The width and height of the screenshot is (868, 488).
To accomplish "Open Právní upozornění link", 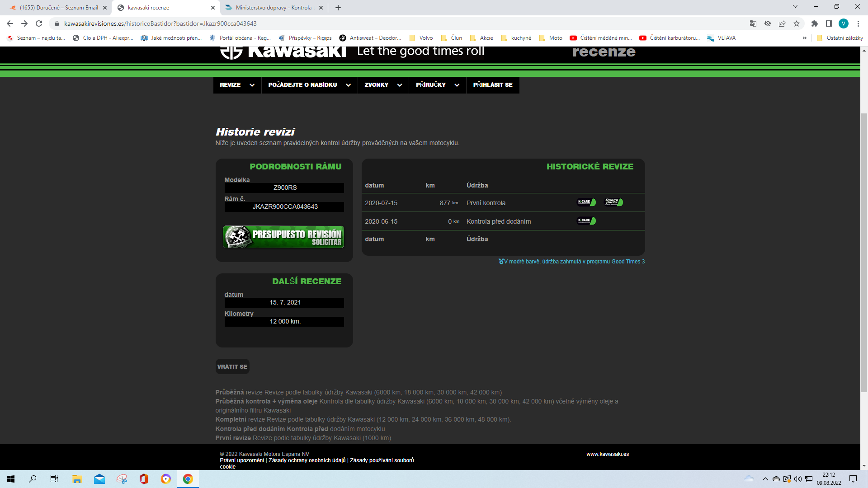I will pyautogui.click(x=242, y=460).
